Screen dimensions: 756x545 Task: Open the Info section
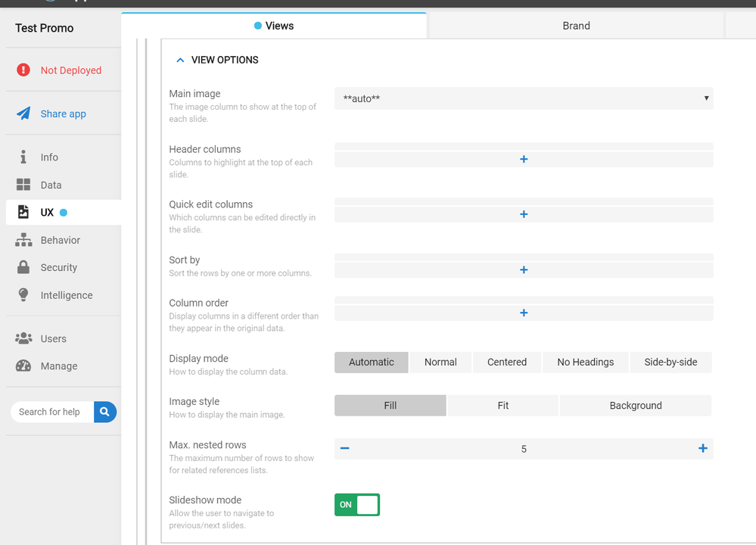coord(49,157)
